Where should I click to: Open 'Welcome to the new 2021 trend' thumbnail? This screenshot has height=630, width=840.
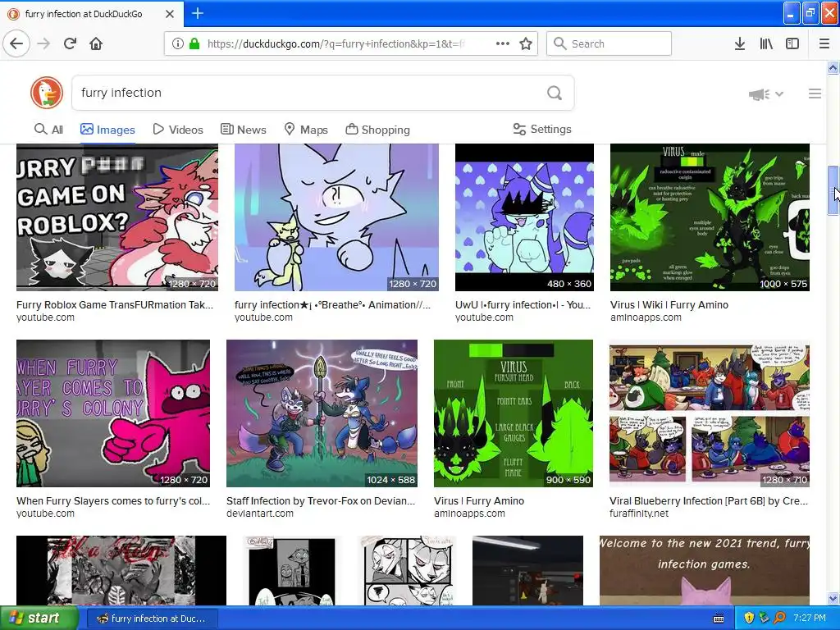[x=705, y=570]
